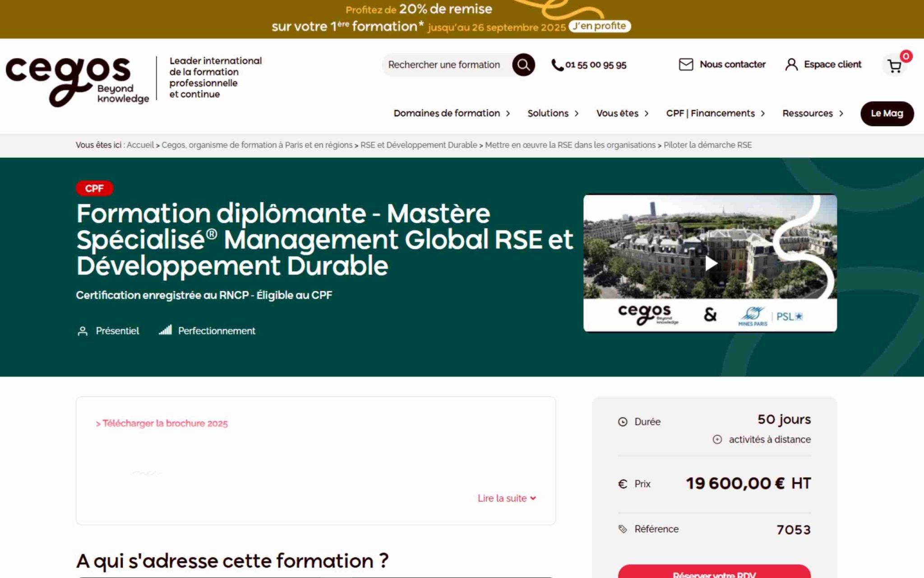The image size is (924, 578).
Task: Click phone number 01 55 00 95 95
Action: [596, 65]
